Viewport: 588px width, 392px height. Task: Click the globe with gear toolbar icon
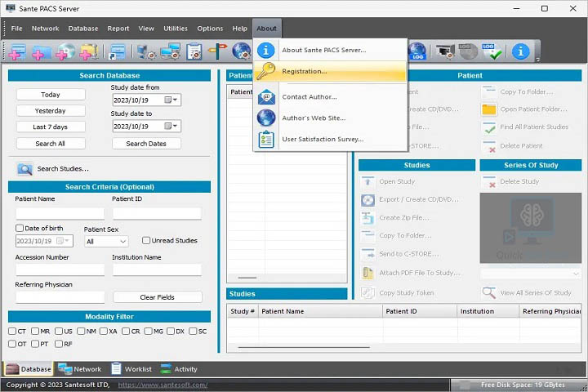242,51
